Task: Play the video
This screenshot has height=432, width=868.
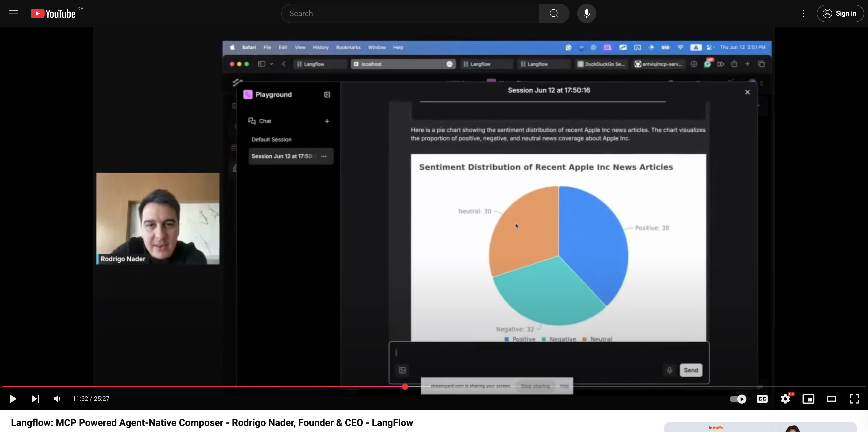Action: (12, 399)
